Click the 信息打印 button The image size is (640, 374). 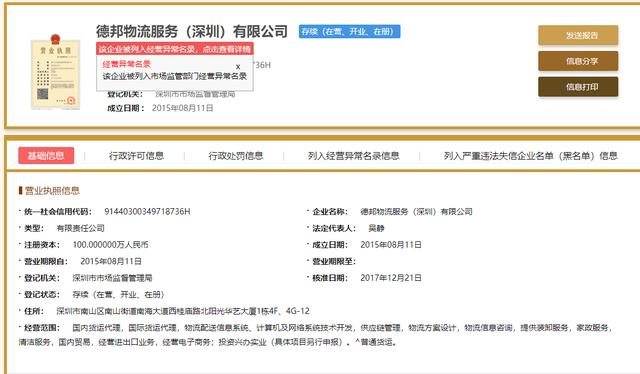pos(578,87)
